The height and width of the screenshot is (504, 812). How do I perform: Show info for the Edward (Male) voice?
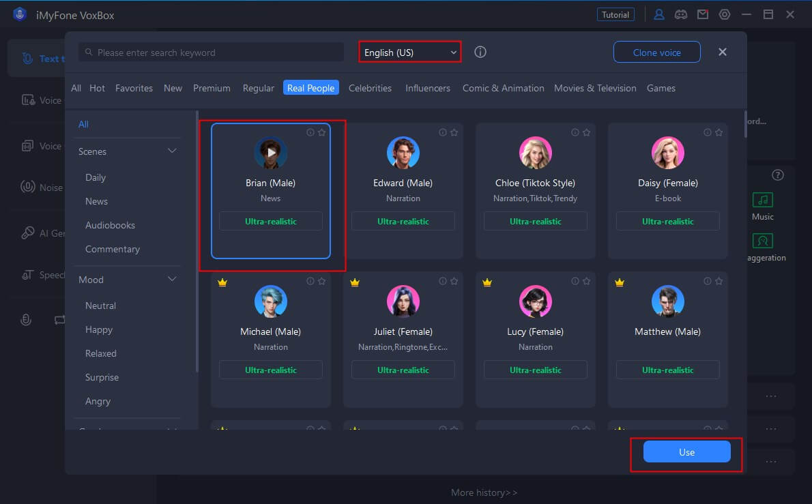[443, 132]
